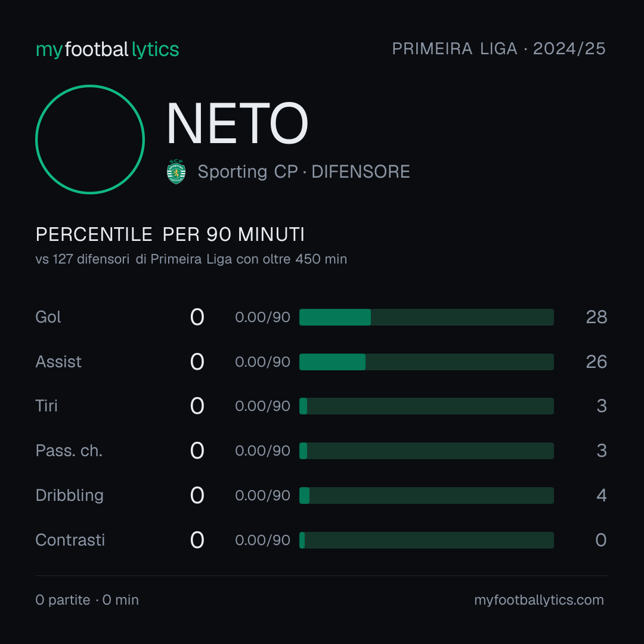Click the 0 partite 0 min footer text

(87, 600)
